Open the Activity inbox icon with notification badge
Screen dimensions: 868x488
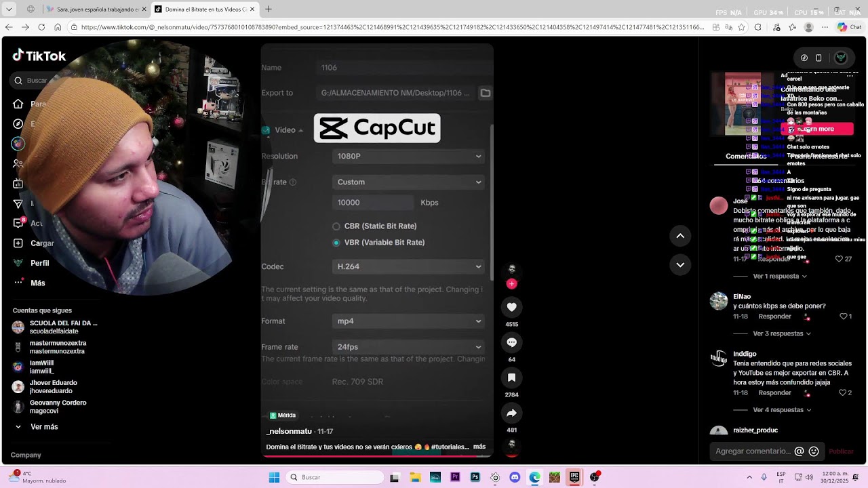click(x=18, y=223)
